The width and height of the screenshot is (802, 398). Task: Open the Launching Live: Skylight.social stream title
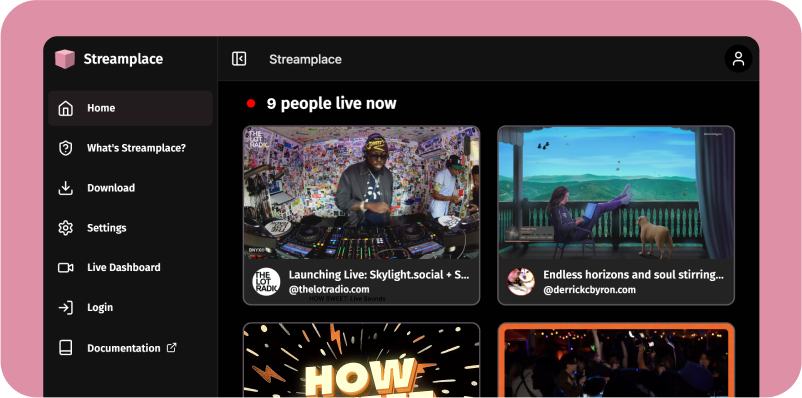click(379, 275)
